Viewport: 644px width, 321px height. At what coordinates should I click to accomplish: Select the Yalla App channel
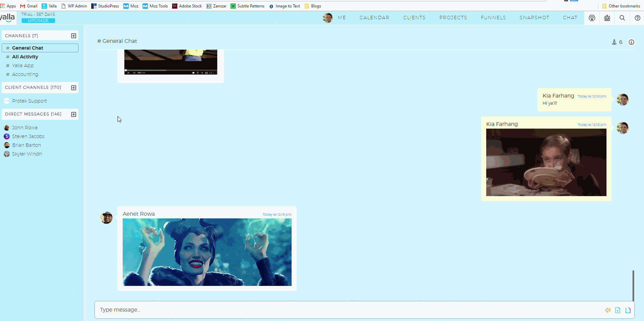(x=23, y=65)
